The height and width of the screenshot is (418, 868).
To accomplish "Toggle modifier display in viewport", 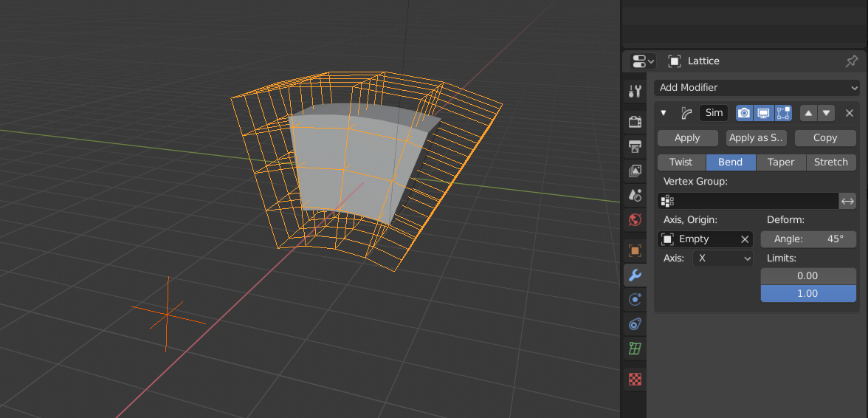I will (x=764, y=113).
